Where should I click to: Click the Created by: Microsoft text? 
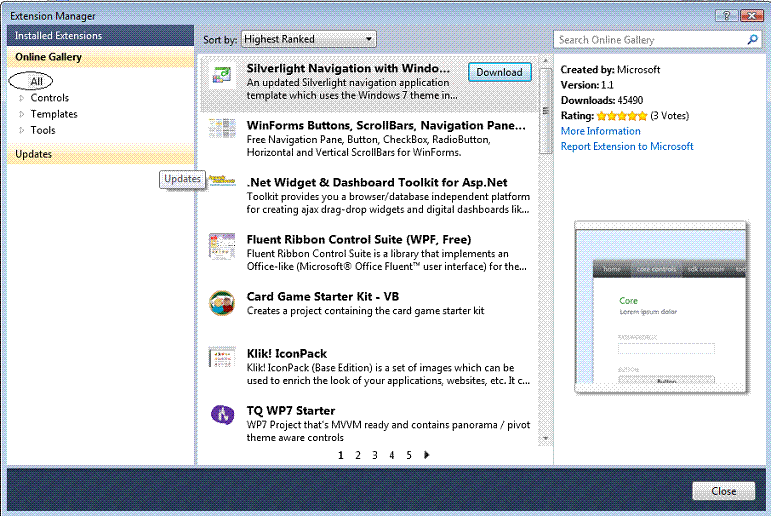coord(610,70)
